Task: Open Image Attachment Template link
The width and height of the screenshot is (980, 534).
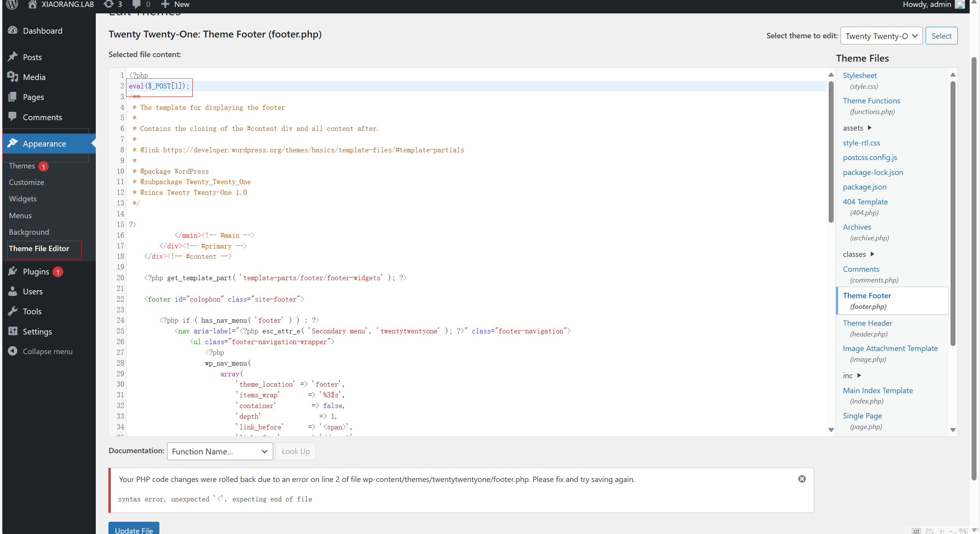Action: click(890, 348)
